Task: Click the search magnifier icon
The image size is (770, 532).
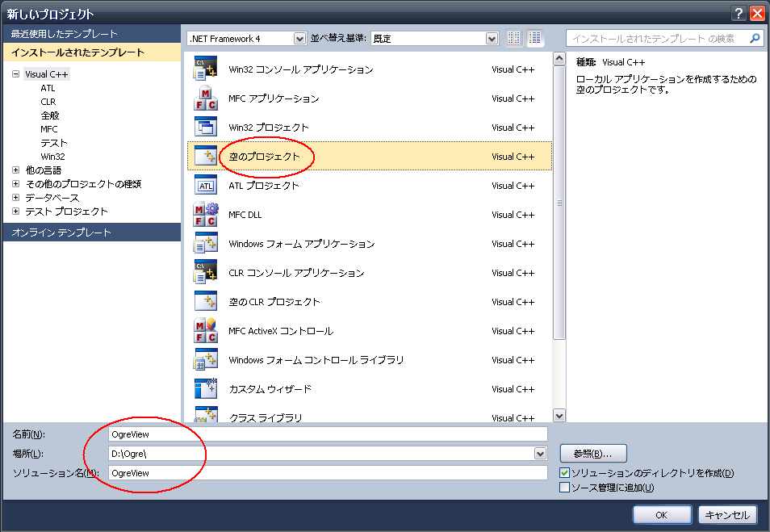Action: tap(755, 38)
